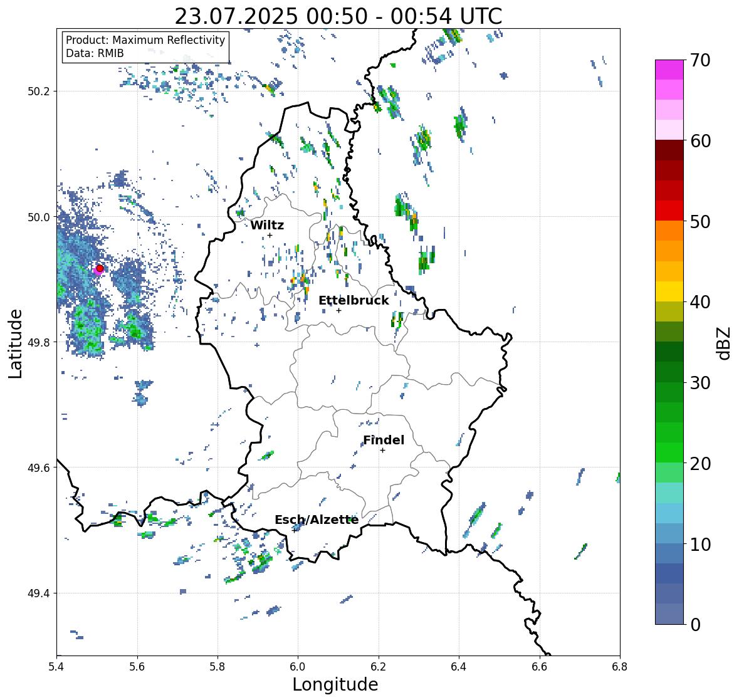Click the 49.8 latitude tick label

pos(39,342)
